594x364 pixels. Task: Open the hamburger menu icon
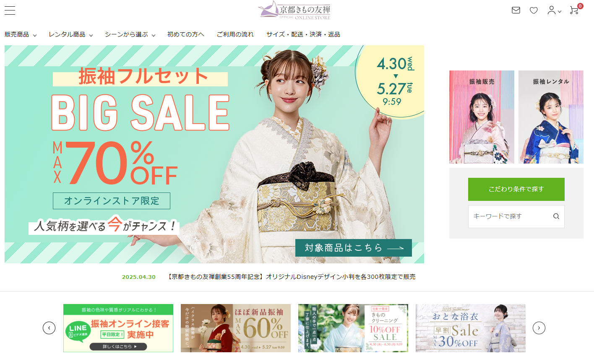(10, 10)
